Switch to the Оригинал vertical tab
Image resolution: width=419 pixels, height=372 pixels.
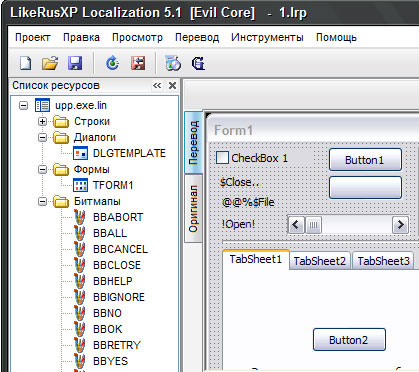tap(194, 209)
